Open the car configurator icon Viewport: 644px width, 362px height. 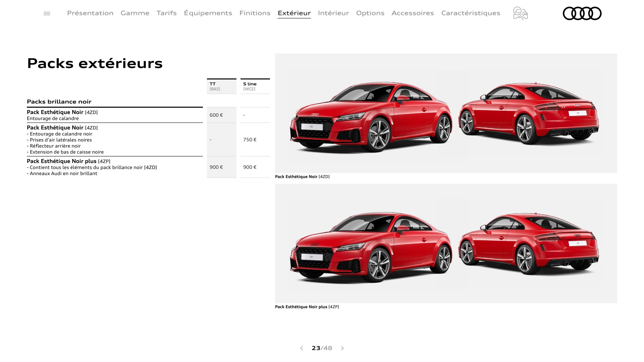(520, 13)
